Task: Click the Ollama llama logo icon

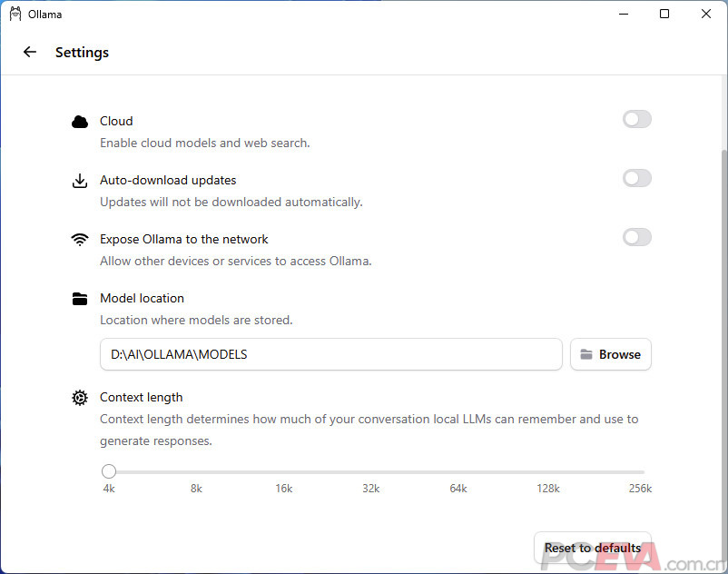Action: (x=15, y=14)
